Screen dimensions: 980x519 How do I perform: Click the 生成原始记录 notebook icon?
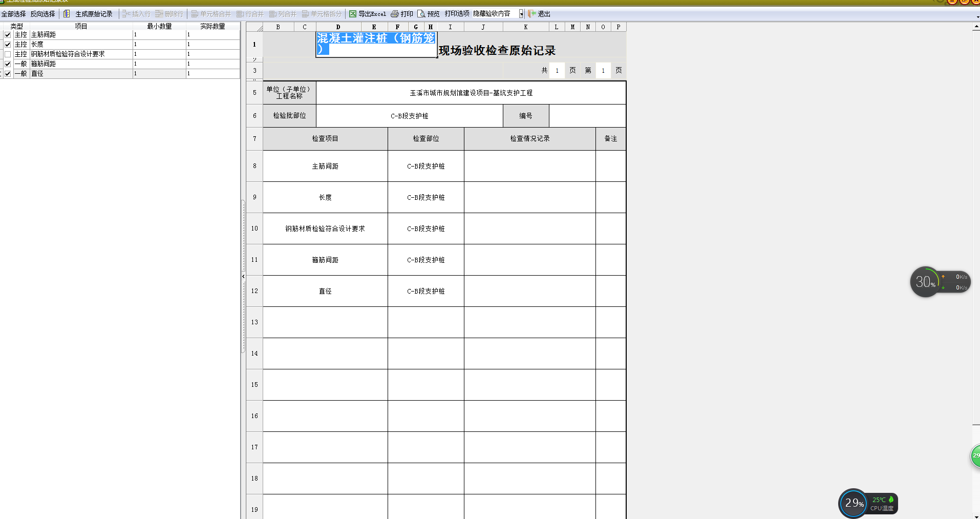pos(67,14)
